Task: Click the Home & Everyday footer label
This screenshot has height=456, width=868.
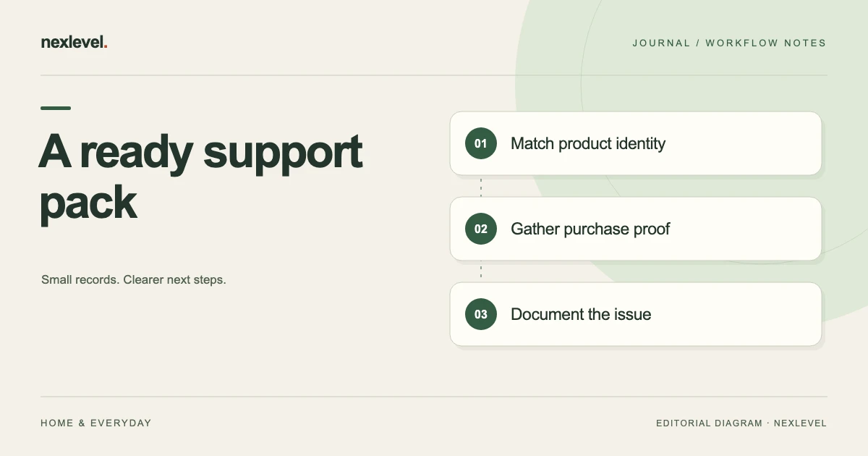Action: (x=96, y=423)
